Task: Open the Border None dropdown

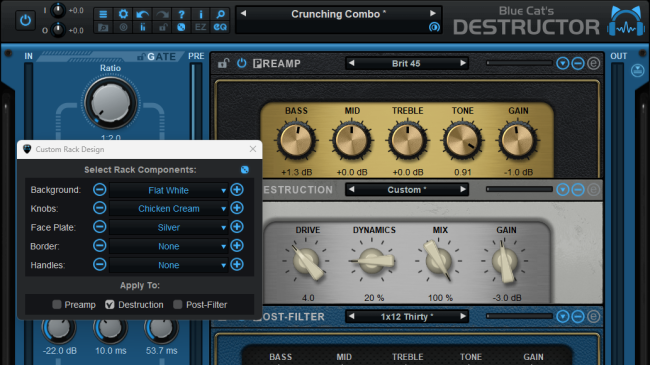Action: point(168,246)
